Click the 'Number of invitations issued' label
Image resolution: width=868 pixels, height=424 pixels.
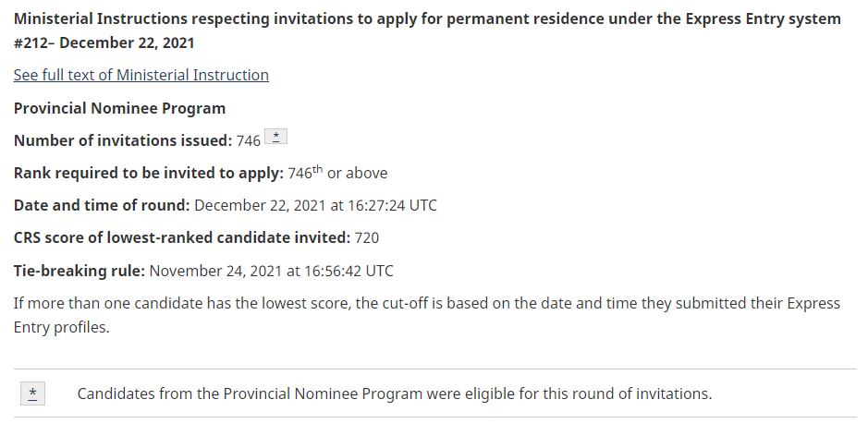[122, 140]
